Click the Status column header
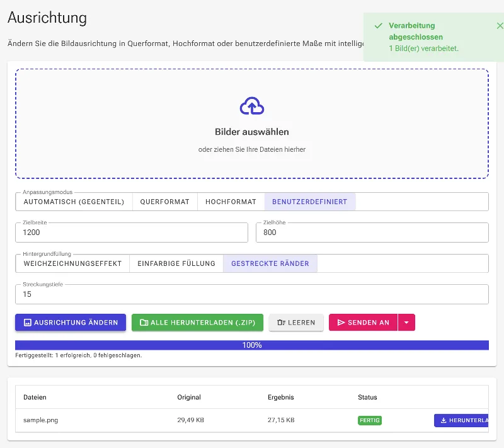 tap(367, 397)
